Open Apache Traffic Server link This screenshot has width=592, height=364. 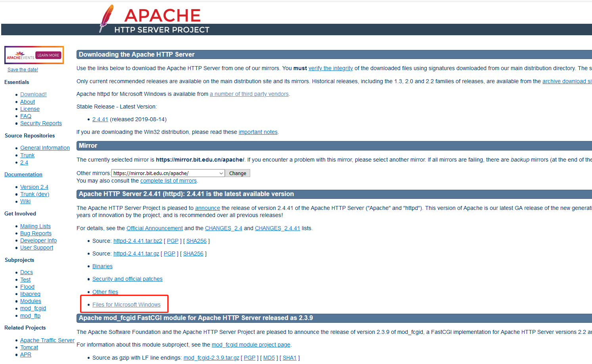[x=47, y=340]
